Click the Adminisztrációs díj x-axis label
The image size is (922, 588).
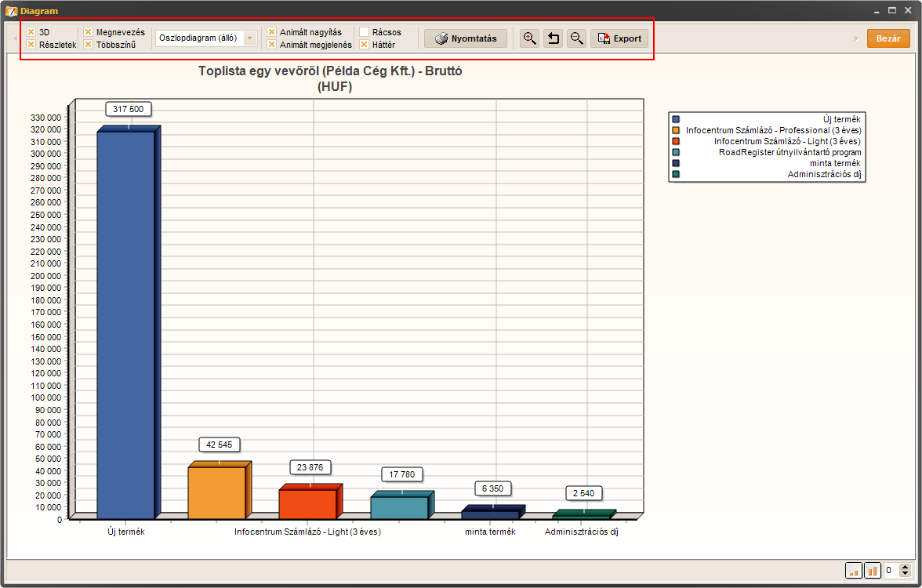(x=582, y=532)
